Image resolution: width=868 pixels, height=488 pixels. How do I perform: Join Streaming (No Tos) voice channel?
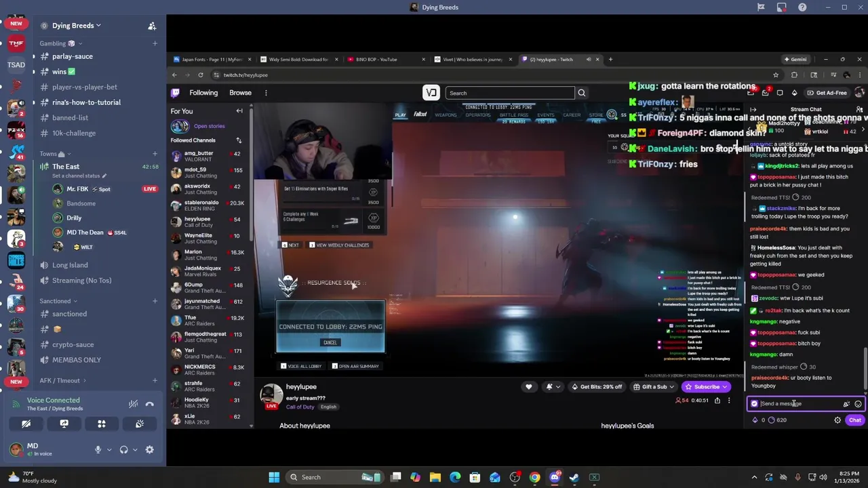click(x=81, y=280)
